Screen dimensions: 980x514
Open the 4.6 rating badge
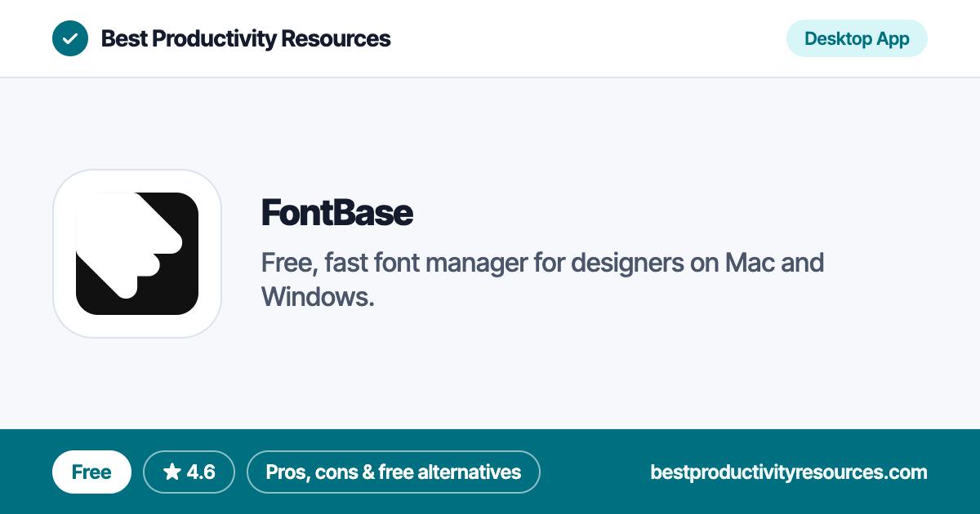(189, 472)
